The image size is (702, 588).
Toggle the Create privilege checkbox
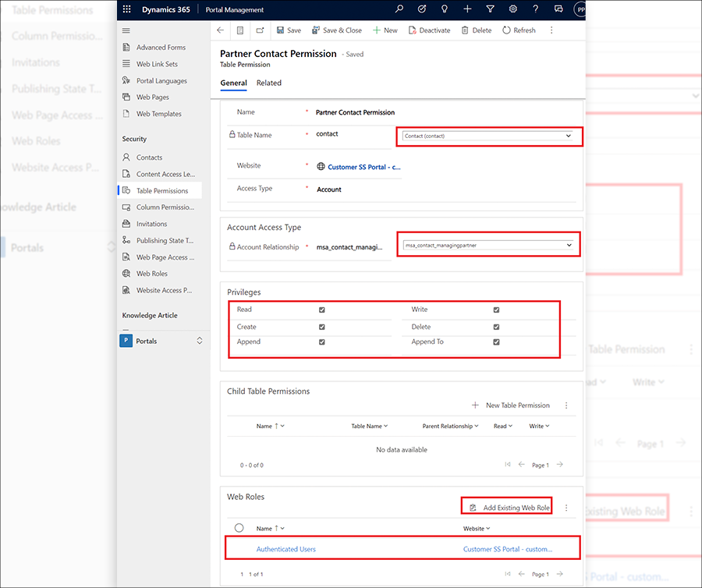[x=322, y=327]
